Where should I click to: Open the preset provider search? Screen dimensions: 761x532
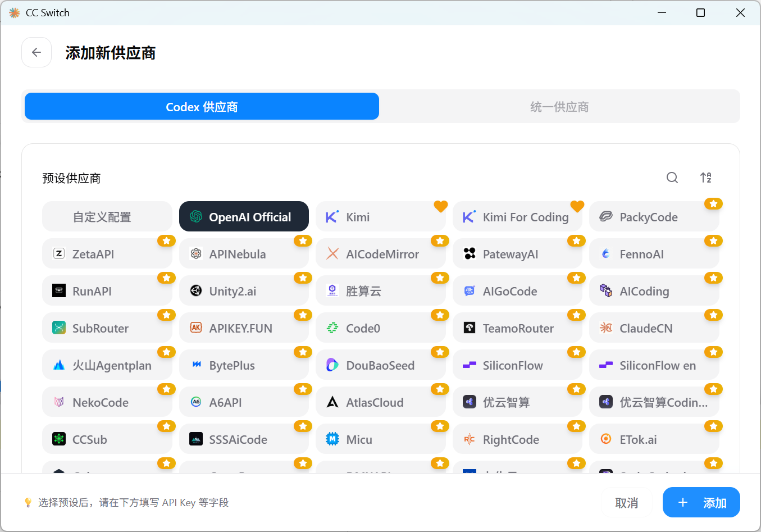pyautogui.click(x=672, y=178)
